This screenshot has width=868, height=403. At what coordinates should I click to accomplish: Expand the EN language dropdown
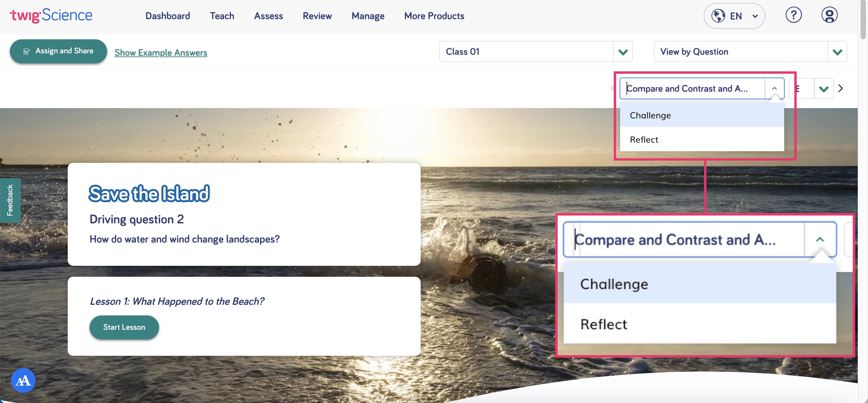tap(734, 16)
